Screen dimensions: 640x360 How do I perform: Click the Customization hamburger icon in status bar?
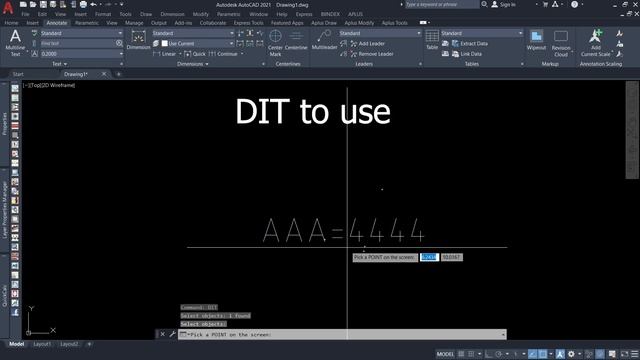(634, 354)
